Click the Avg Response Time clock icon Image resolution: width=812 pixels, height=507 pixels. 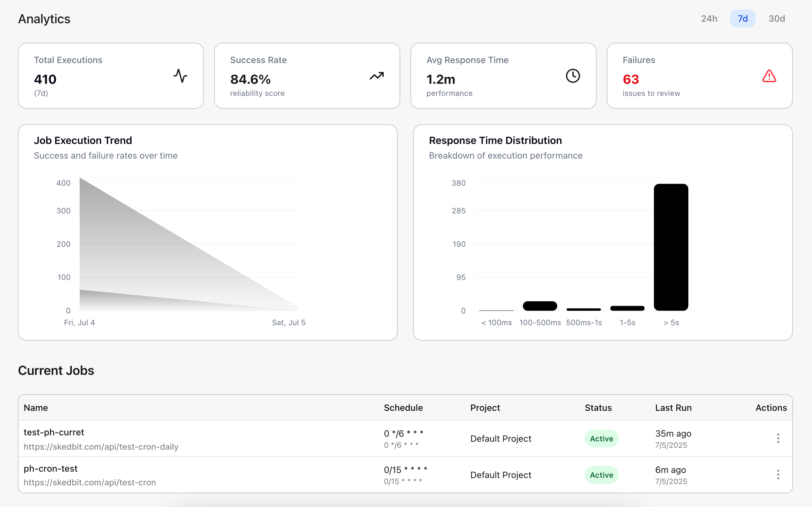[573, 76]
